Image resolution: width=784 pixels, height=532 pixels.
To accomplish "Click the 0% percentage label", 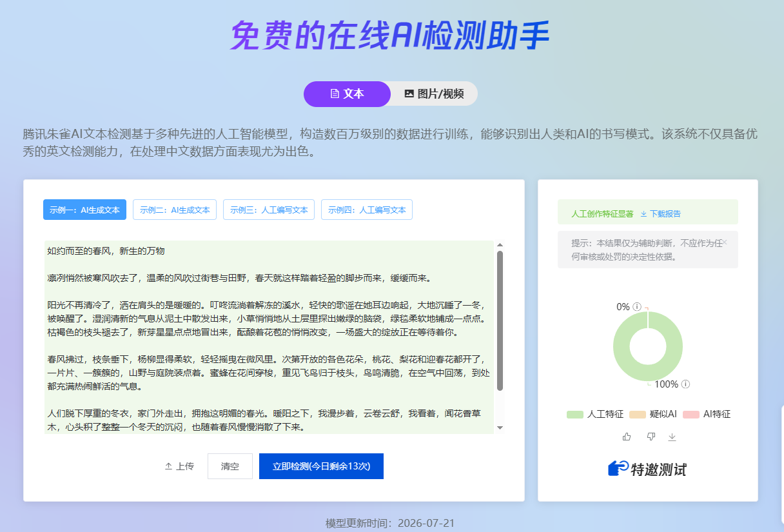I will coord(623,307).
